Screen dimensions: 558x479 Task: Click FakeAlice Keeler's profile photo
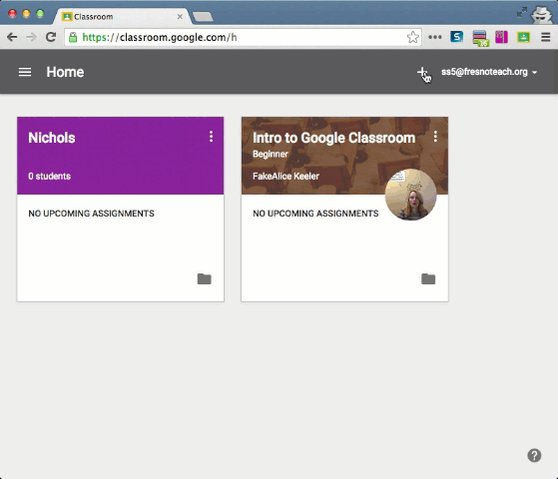[411, 195]
